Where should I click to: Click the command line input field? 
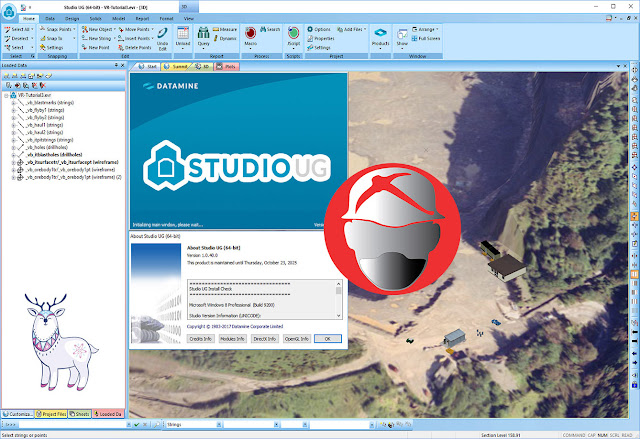pyautogui.click(x=71, y=425)
